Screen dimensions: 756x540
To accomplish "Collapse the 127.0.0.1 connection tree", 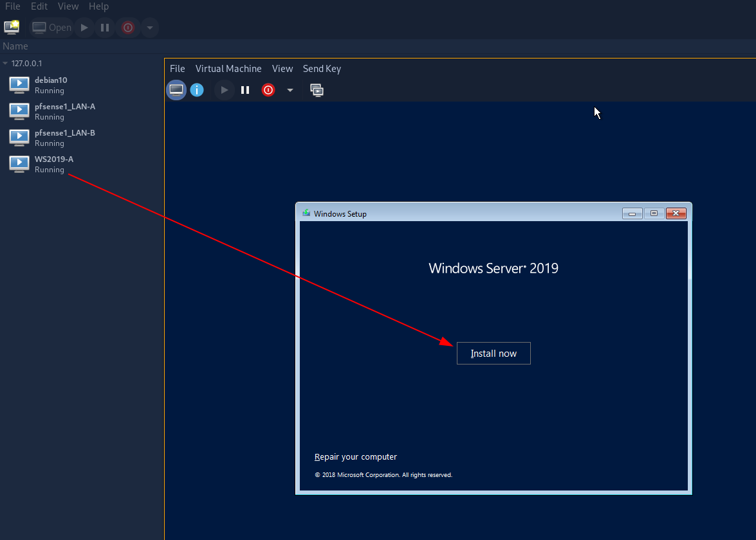I will pos(5,63).
